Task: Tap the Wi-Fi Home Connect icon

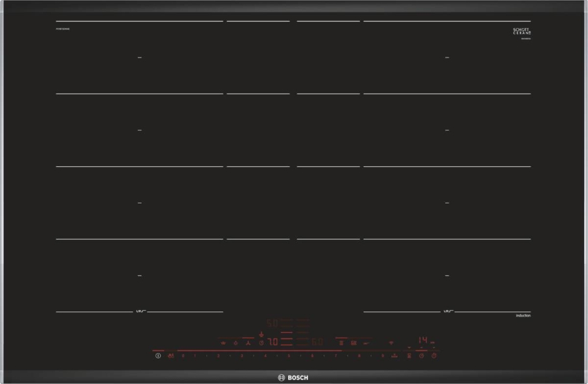Action: tap(391, 343)
